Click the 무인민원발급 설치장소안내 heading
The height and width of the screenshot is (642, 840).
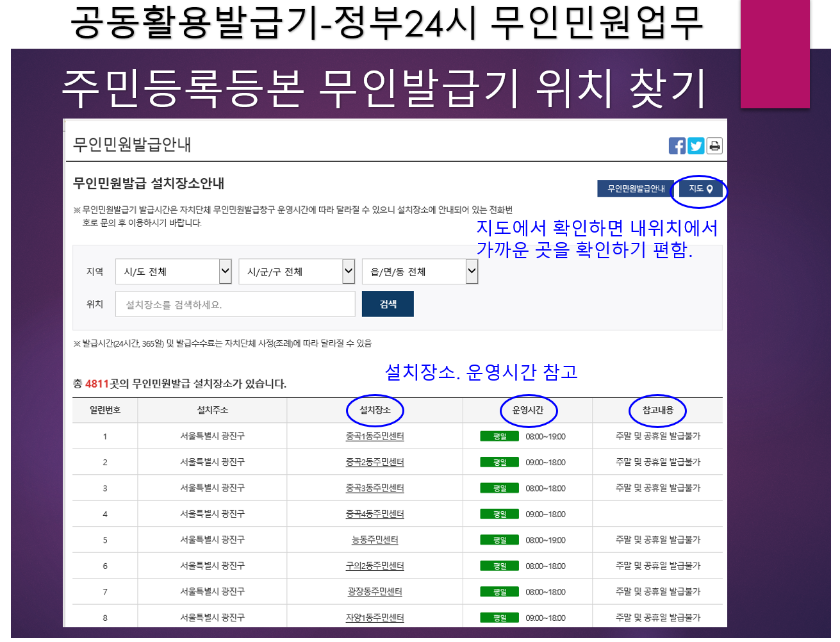[x=149, y=183]
